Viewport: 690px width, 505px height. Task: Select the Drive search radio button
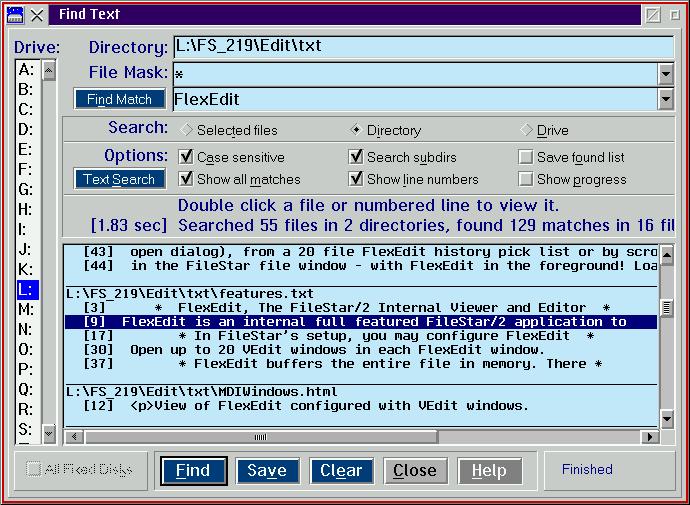pos(526,130)
